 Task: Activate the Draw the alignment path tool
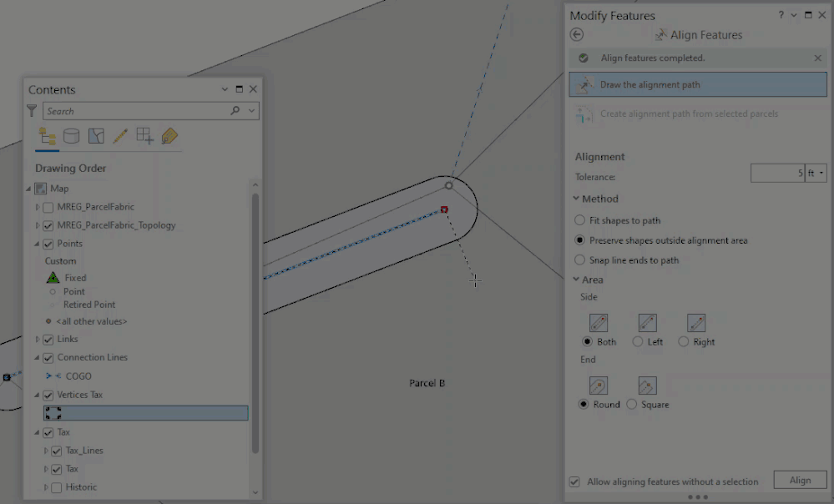[x=698, y=84]
